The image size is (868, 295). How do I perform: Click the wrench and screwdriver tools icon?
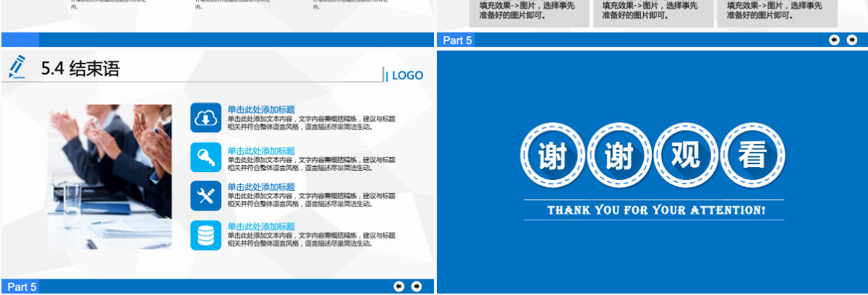(205, 196)
